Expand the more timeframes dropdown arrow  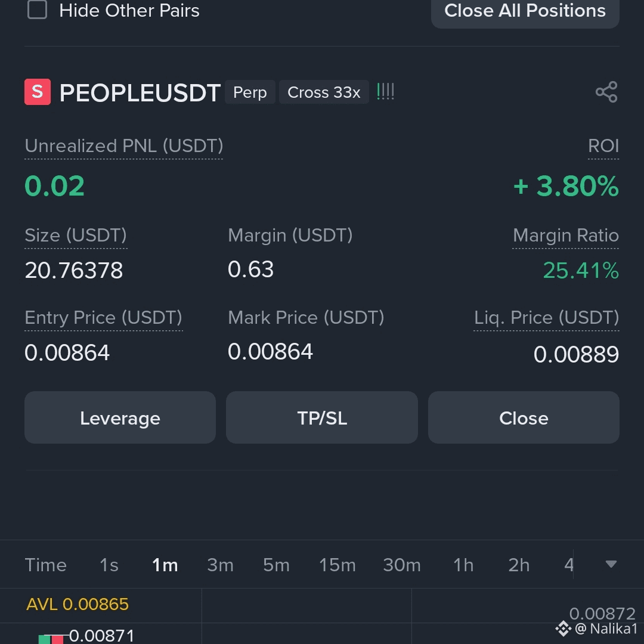click(611, 564)
